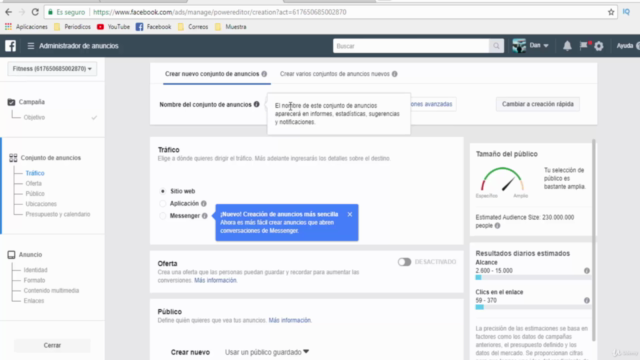Viewport: 640px width, 360px height.
Task: Open the Facebook bookmark
Action: pyautogui.click(x=153, y=27)
